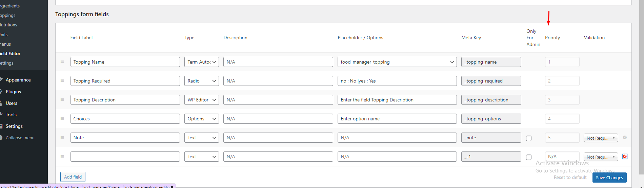Click the _note meta key field
644x188 pixels.
pyautogui.click(x=491, y=138)
